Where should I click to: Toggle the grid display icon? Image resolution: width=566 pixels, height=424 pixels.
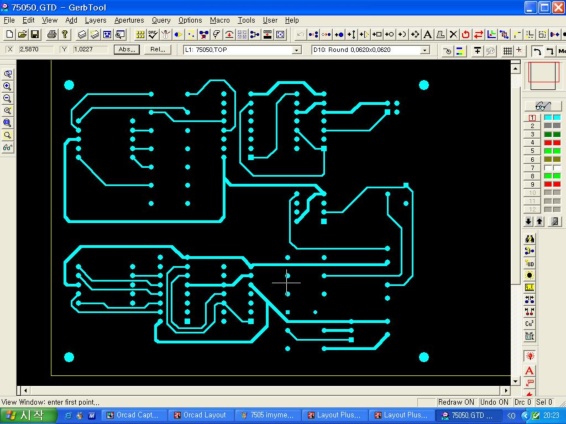[x=508, y=51]
